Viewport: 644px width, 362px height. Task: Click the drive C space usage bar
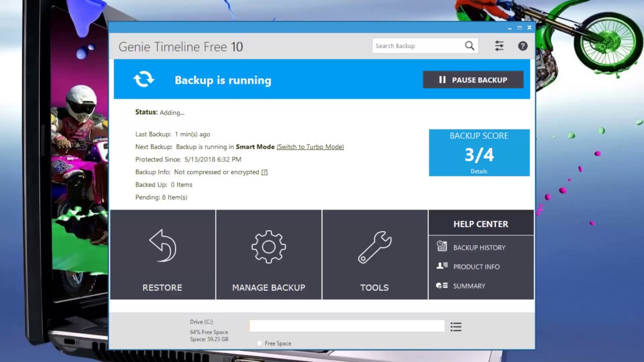click(346, 326)
